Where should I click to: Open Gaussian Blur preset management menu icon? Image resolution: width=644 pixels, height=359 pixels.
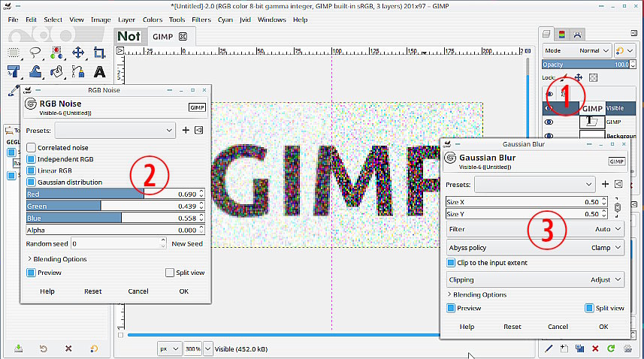click(x=618, y=184)
